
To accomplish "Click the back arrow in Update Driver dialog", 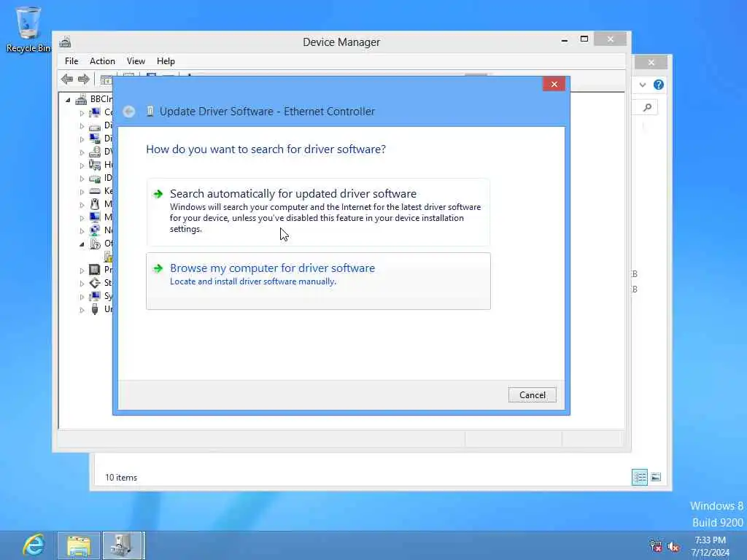I will [x=128, y=112].
